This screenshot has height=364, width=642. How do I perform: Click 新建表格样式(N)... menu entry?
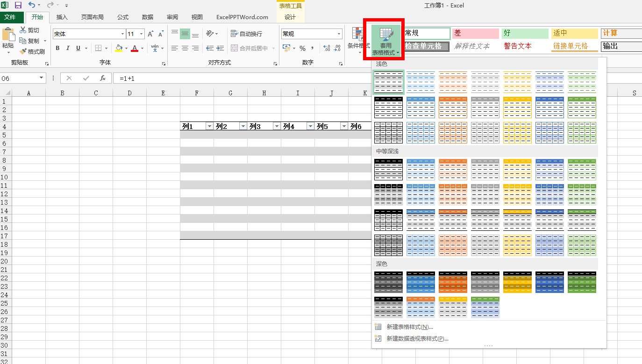[x=410, y=327]
